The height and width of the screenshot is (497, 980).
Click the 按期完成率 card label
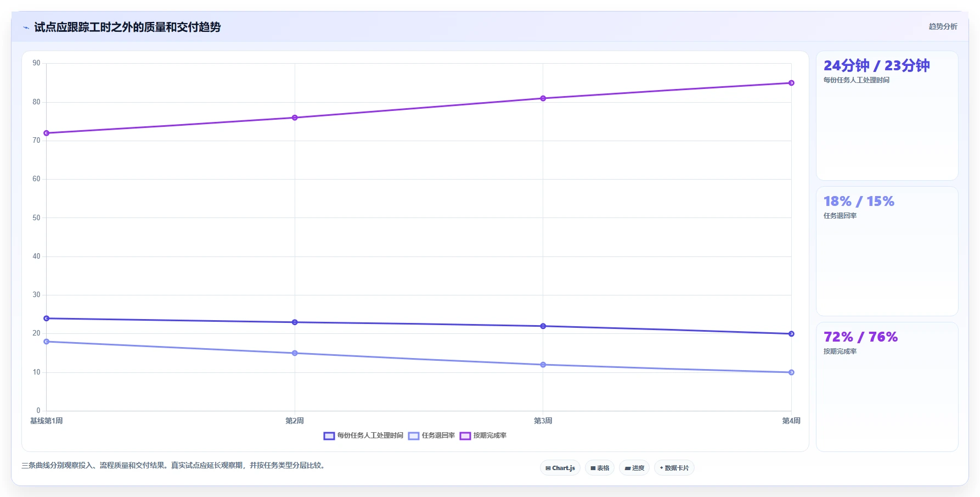[x=840, y=351]
